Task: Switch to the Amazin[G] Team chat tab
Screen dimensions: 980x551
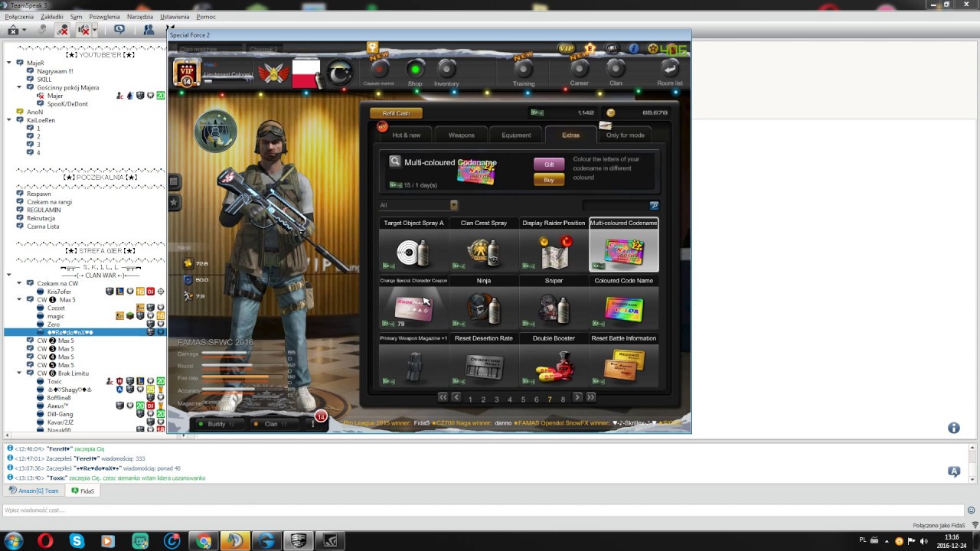Action: (x=33, y=491)
